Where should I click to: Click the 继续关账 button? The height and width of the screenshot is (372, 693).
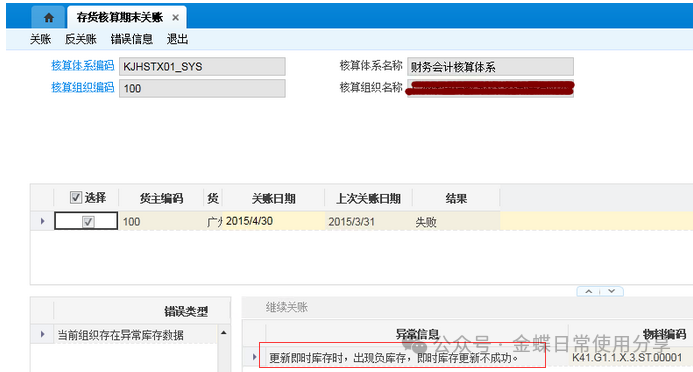286,307
